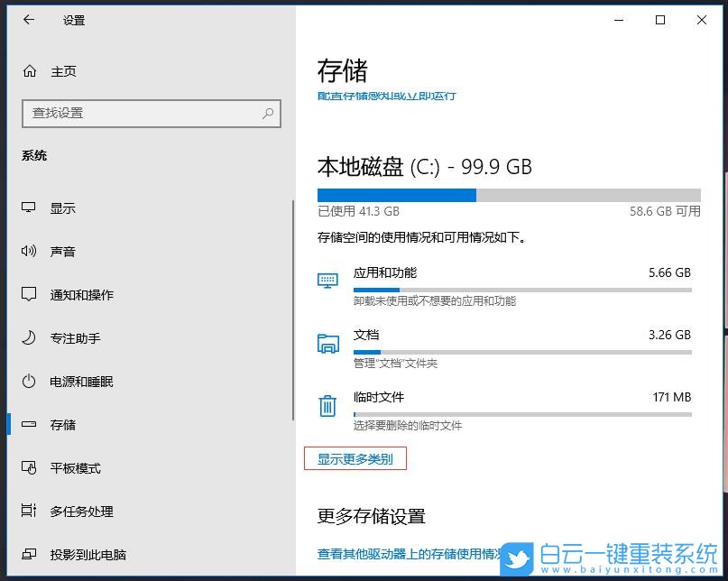Click the magnifier icon in search box
728x581 pixels.
pyautogui.click(x=267, y=114)
